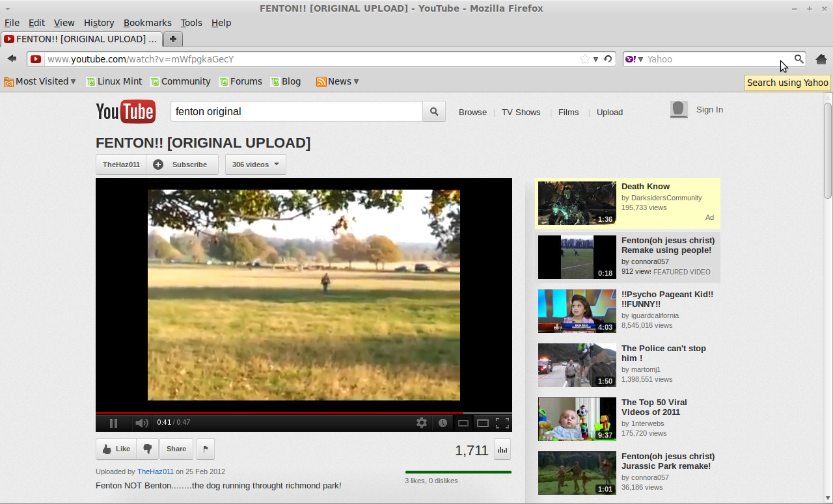Switch to large player size icon

pyautogui.click(x=483, y=423)
